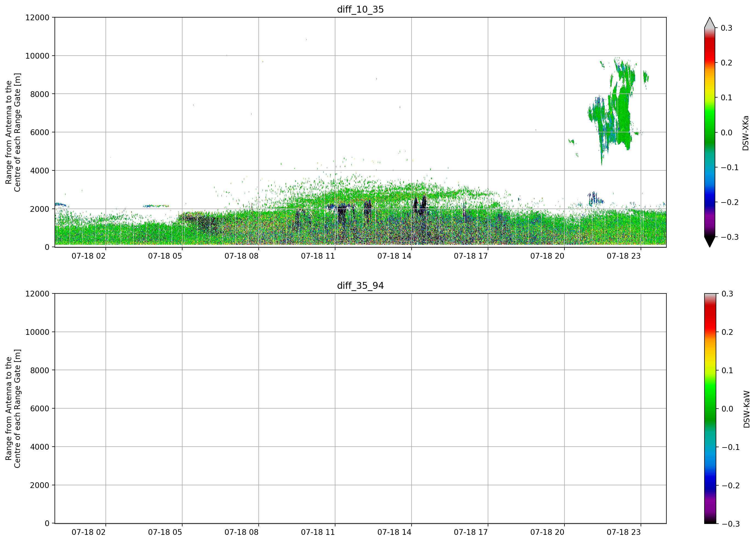Click the 07-18 08 x-tick under diff_10_35
The width and height of the screenshot is (756, 542).
241,256
